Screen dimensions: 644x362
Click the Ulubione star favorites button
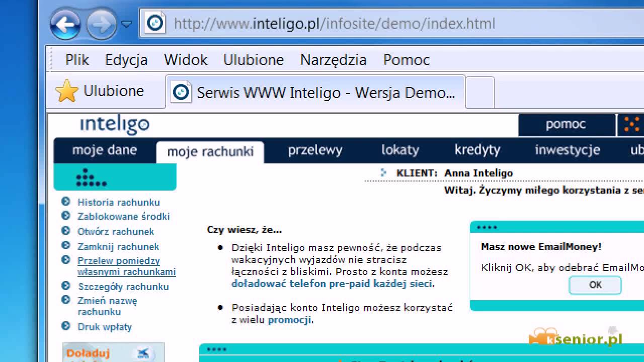coord(100,91)
